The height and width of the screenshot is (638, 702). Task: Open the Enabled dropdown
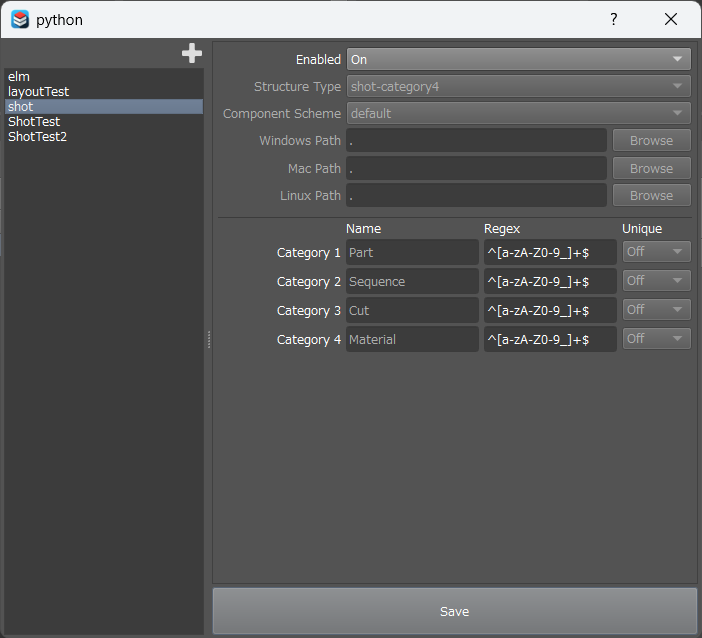(x=518, y=60)
